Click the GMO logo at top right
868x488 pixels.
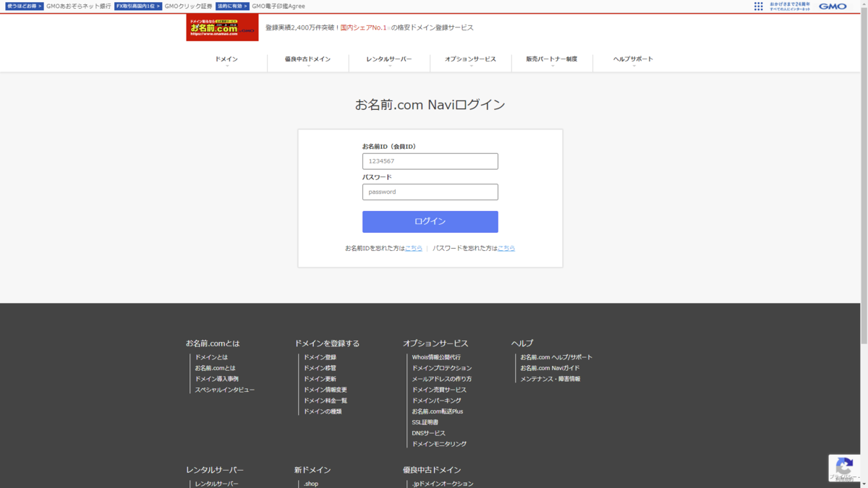coord(833,7)
